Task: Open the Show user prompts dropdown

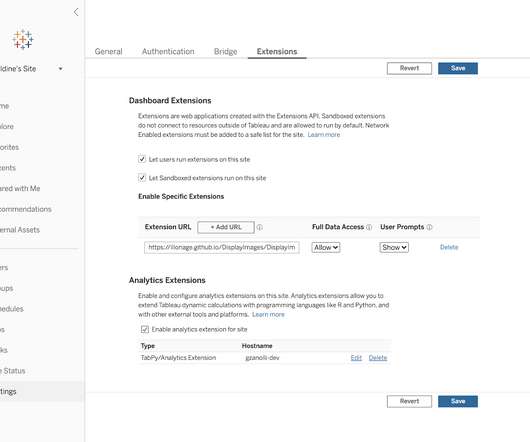Action: point(394,248)
